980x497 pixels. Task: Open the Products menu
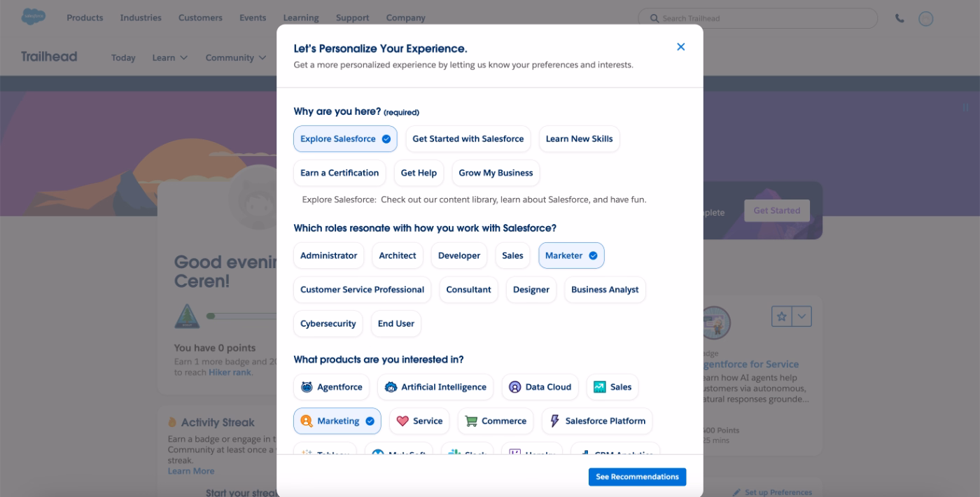pos(85,17)
